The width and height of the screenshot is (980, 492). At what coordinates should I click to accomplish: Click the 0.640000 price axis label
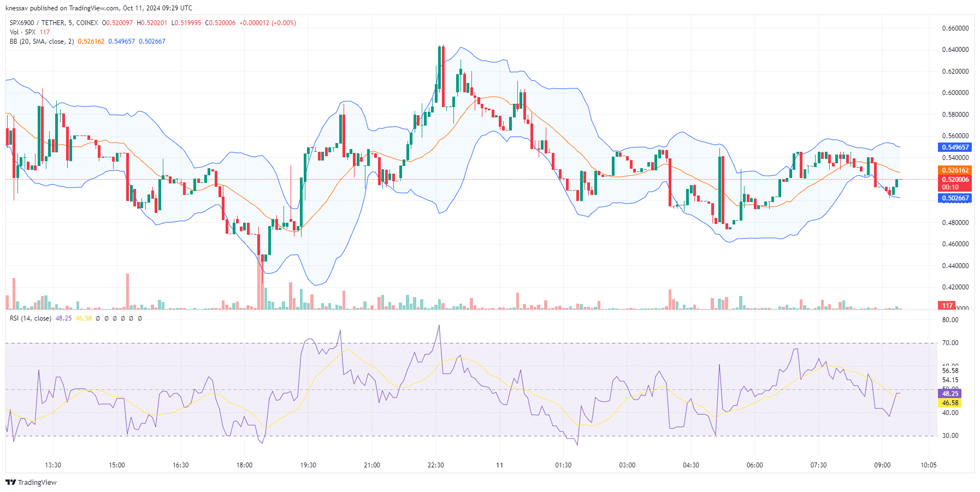[955, 50]
